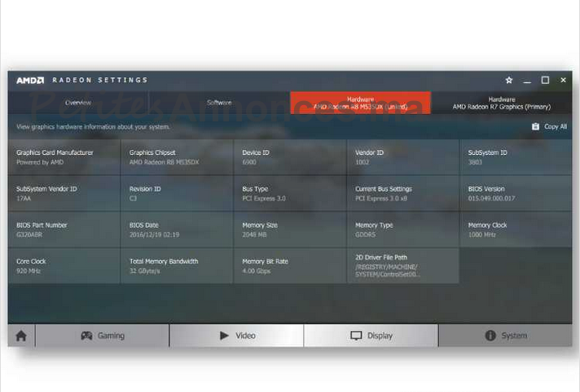Click Memory Clock value 1000 MHz
The image size is (580, 392).
482,235
